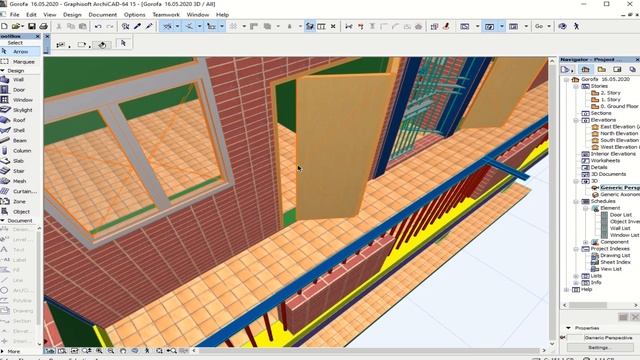
Task: Collapse the Properties panel triangle
Action: coord(569,328)
